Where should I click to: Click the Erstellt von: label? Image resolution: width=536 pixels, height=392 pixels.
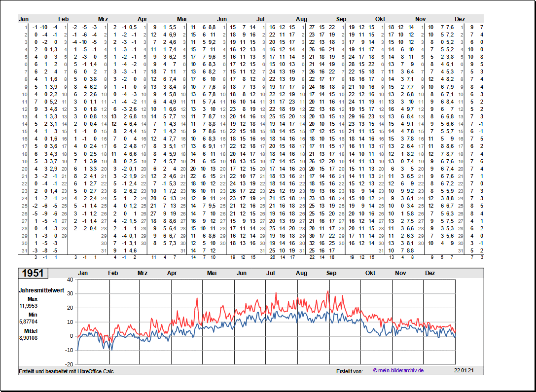coord(350,371)
